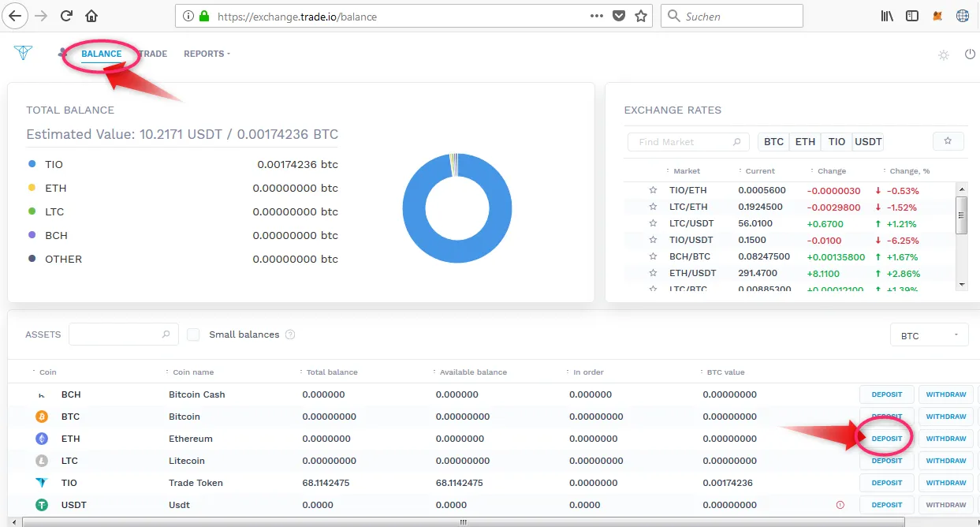Filter exchange rates by BTC tab
The height and width of the screenshot is (527, 980).
click(x=773, y=142)
